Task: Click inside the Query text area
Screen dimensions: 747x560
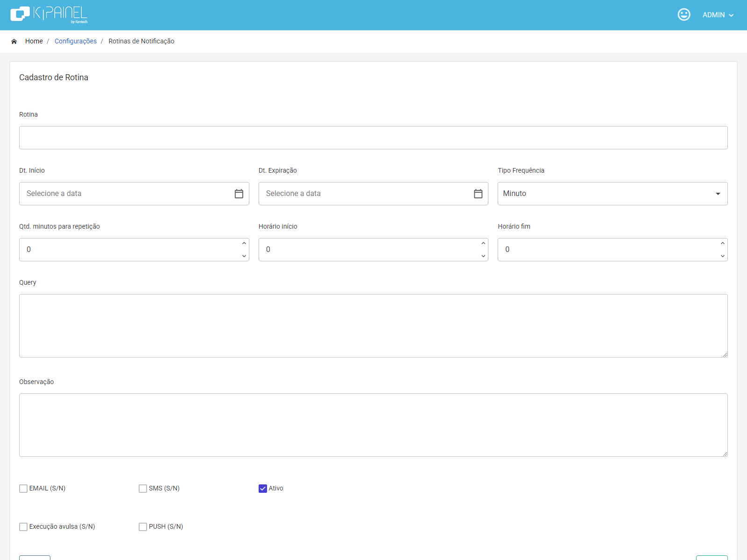Action: (x=373, y=326)
